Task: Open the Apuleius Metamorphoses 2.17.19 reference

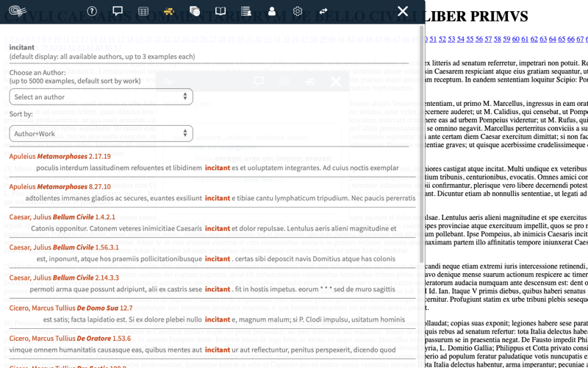Action: (x=60, y=157)
